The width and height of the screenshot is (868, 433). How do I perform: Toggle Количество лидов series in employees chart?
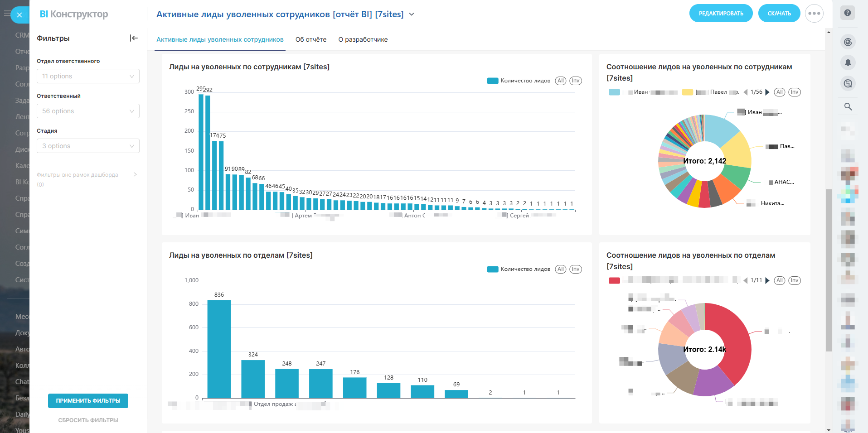point(519,81)
